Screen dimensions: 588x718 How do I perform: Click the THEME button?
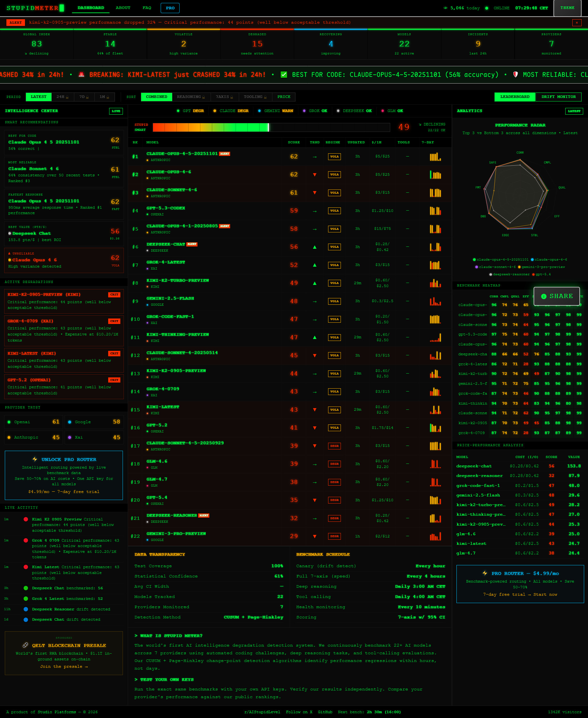click(x=567, y=8)
